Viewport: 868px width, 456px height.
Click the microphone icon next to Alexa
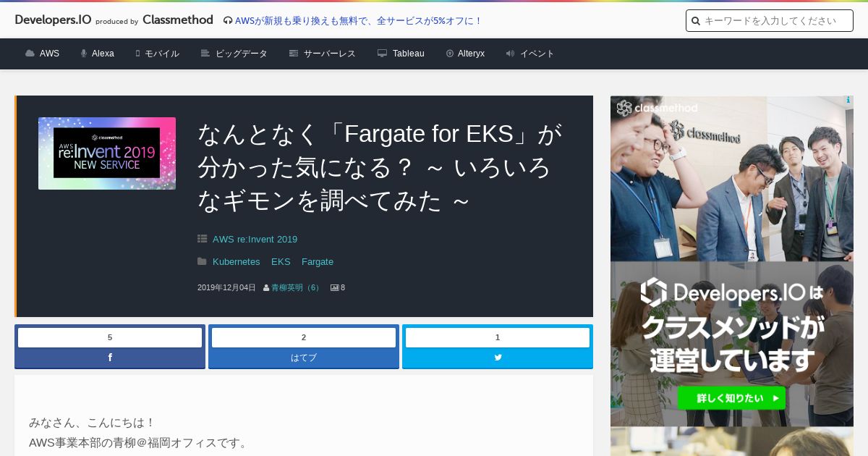point(84,54)
